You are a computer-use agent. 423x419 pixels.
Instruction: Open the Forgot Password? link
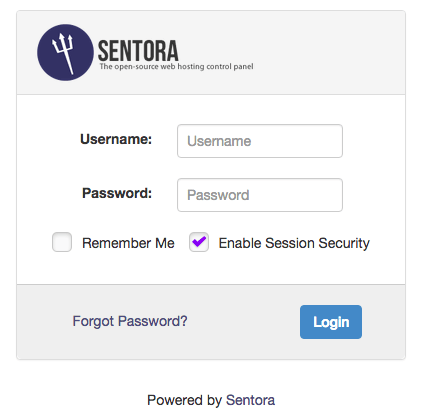pyautogui.click(x=130, y=321)
